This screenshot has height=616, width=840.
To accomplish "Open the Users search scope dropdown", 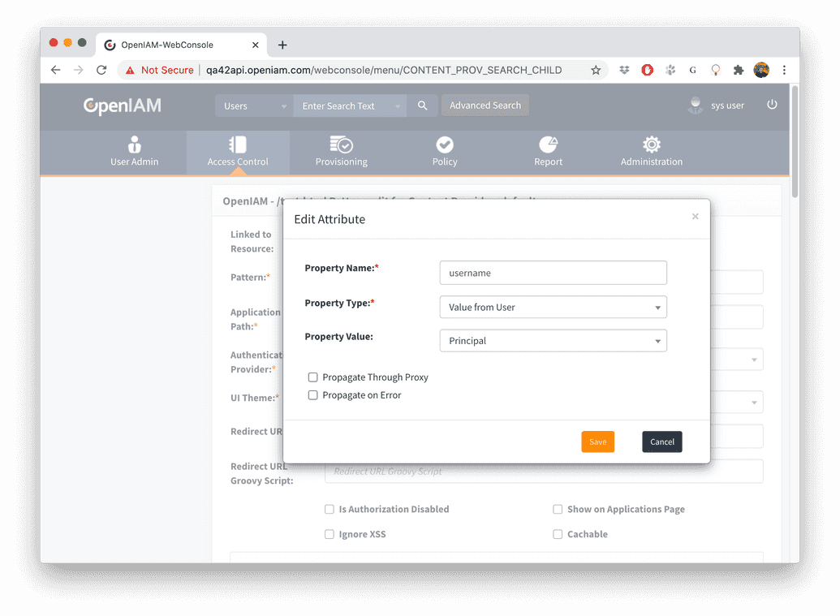I will [252, 106].
